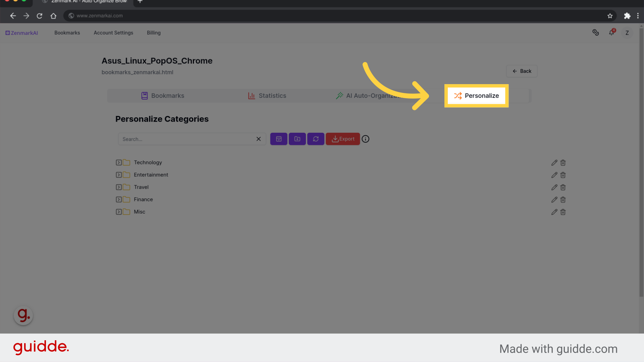Delete the Entertainment category with trash icon
The height and width of the screenshot is (362, 644).
click(563, 175)
